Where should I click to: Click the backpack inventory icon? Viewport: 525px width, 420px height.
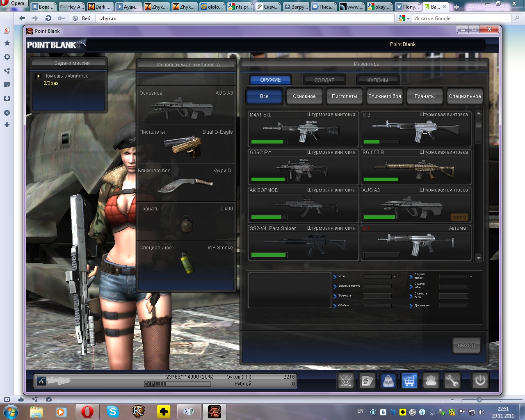pos(388,381)
